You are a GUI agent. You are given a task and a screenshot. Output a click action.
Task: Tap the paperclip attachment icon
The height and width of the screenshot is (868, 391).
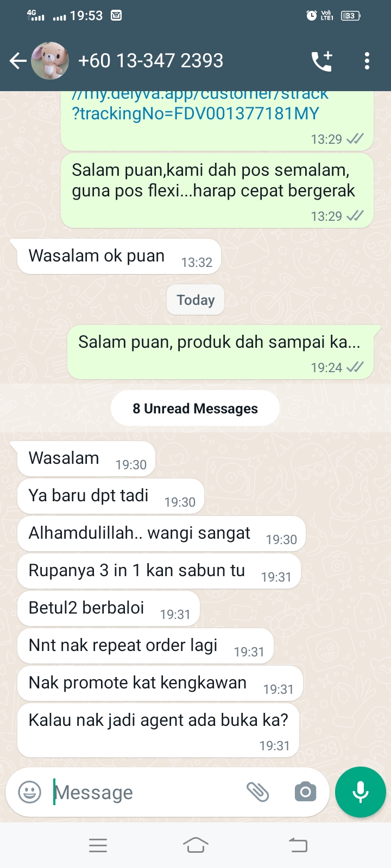click(258, 792)
